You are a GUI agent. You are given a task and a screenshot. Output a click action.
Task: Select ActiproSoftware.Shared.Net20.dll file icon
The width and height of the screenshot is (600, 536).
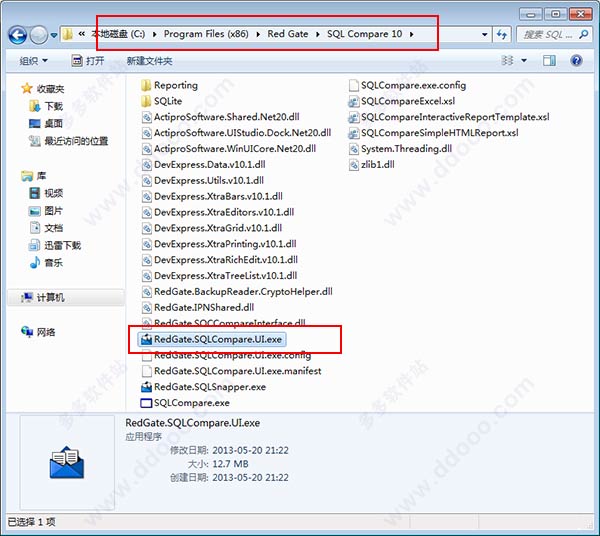(x=147, y=117)
